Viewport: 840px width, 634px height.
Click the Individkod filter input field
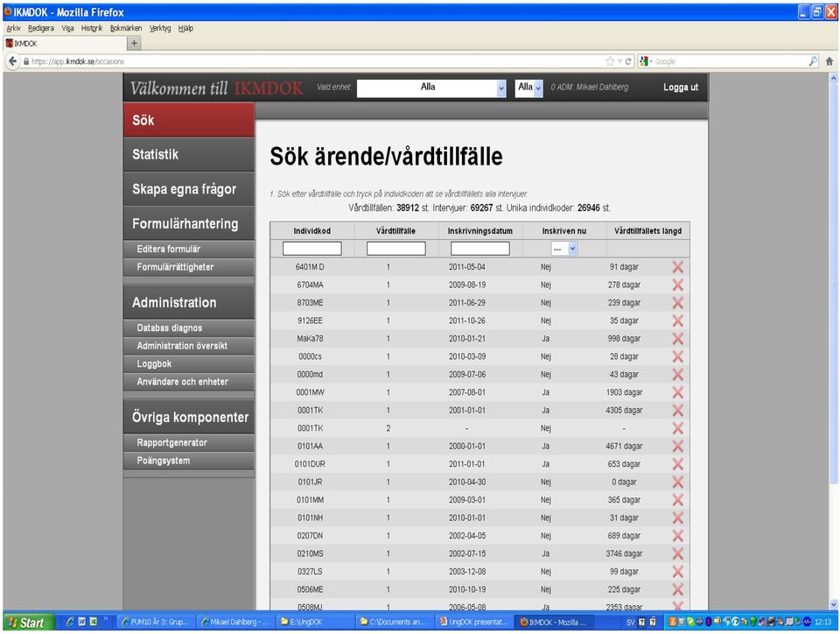click(x=311, y=249)
